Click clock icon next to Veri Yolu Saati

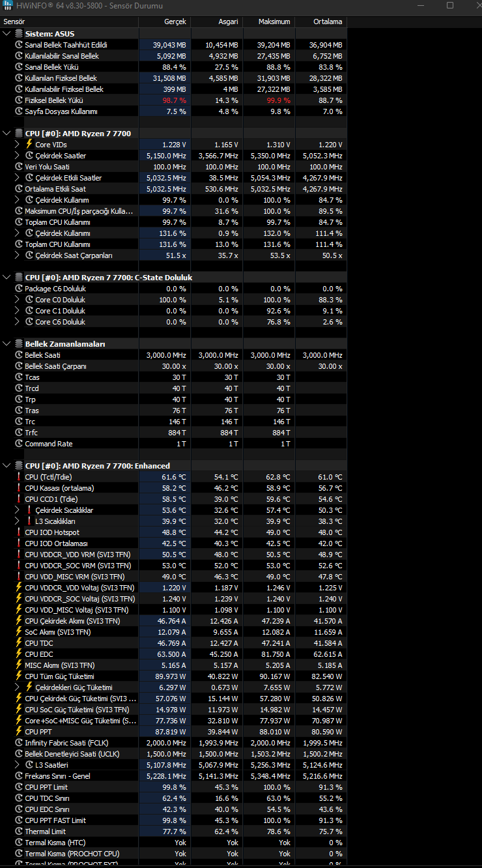point(18,167)
